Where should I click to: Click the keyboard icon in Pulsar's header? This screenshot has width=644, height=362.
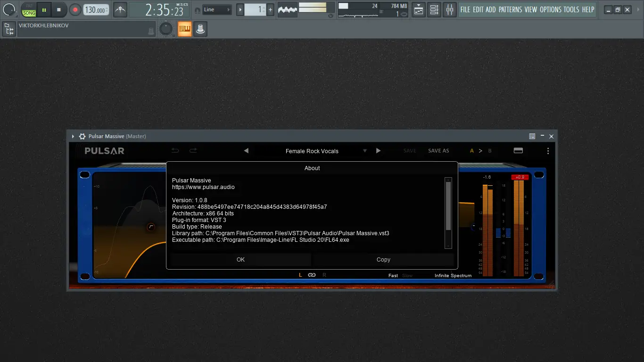(x=518, y=150)
